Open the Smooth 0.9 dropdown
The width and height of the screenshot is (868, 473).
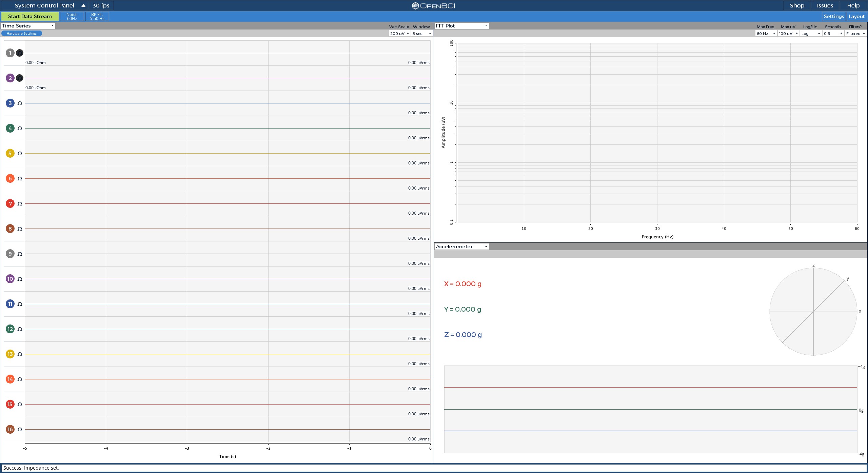point(833,34)
